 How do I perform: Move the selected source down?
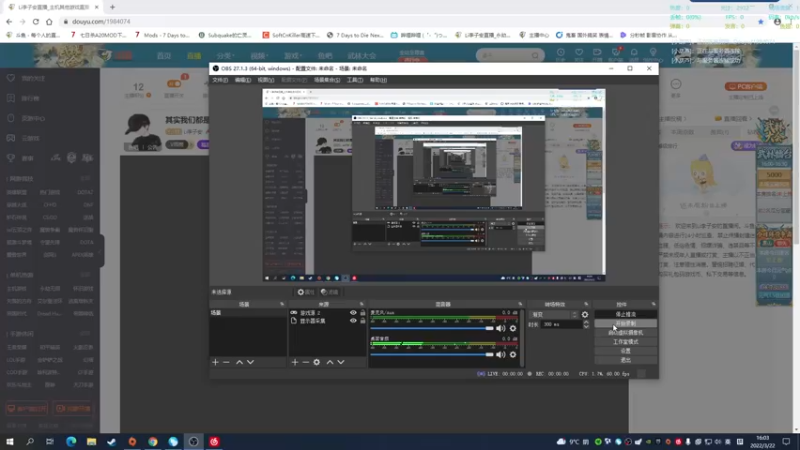pos(341,362)
